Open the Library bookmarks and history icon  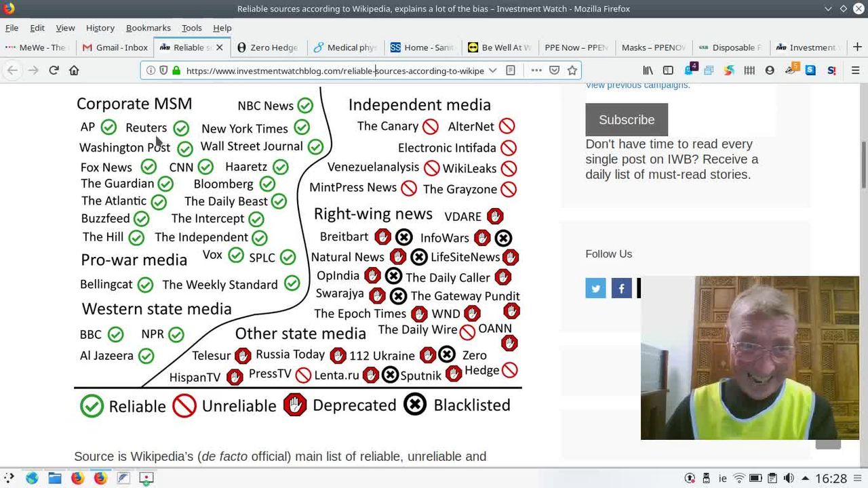648,70
